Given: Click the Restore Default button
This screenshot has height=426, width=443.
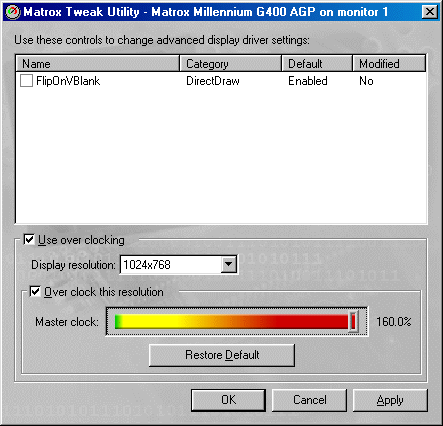Looking at the screenshot, I should 222,355.
